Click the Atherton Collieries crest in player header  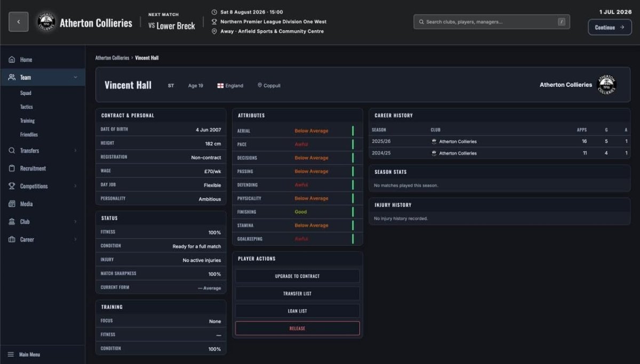[606, 85]
